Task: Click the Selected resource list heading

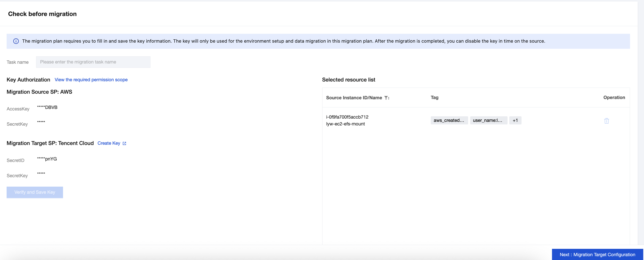Action: pyautogui.click(x=348, y=80)
